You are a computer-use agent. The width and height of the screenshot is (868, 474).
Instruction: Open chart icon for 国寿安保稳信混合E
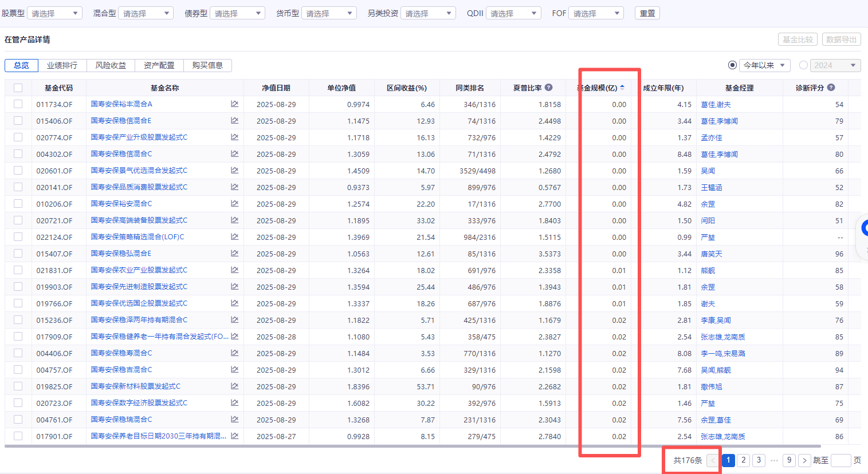[234, 121]
